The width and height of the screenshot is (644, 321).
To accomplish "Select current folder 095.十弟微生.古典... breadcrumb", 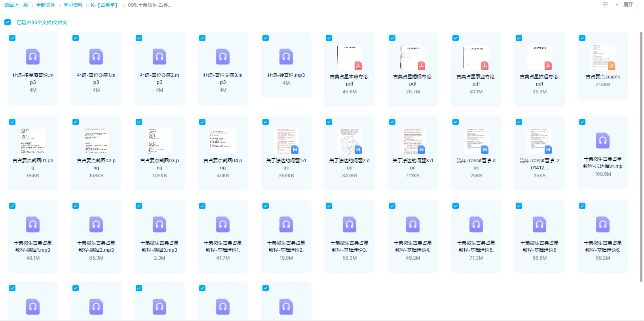I will click(150, 5).
